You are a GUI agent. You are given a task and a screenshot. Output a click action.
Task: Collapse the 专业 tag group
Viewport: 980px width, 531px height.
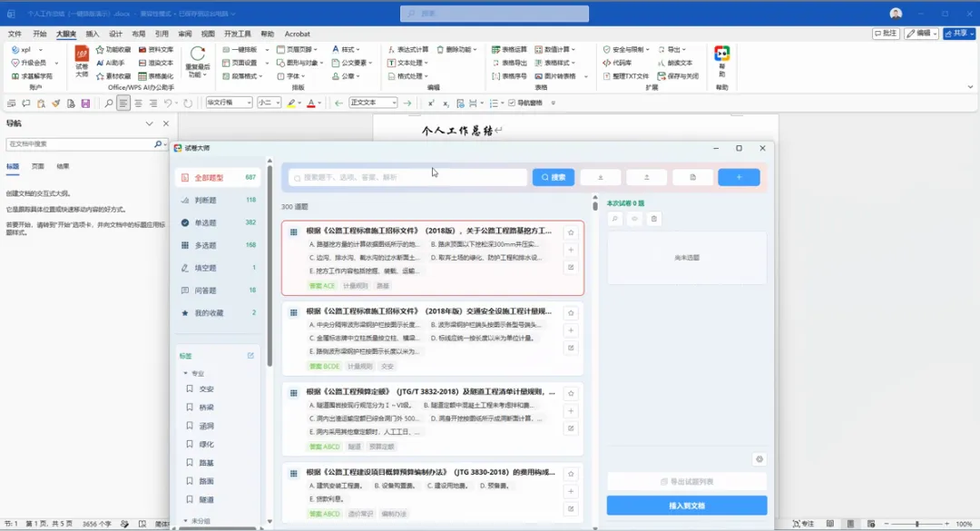tap(186, 373)
